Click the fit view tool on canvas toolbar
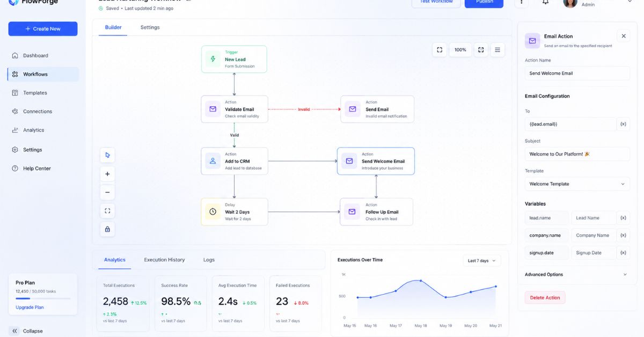644x337 pixels. click(107, 211)
